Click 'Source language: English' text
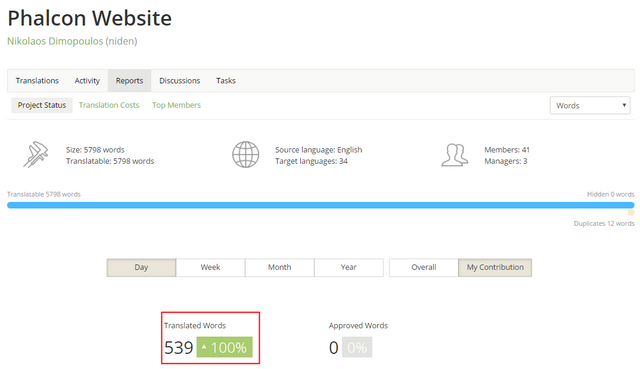This screenshot has height=369, width=640. tap(318, 150)
